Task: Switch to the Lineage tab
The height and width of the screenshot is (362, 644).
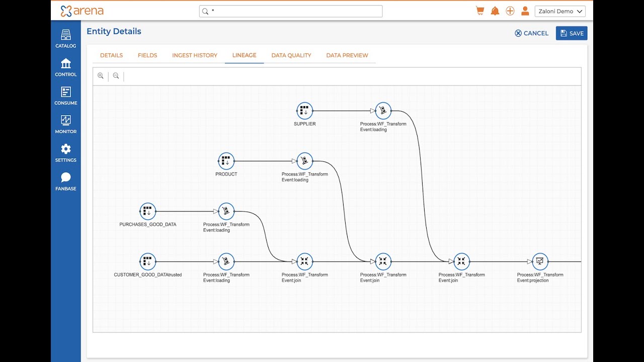Action: [245, 55]
